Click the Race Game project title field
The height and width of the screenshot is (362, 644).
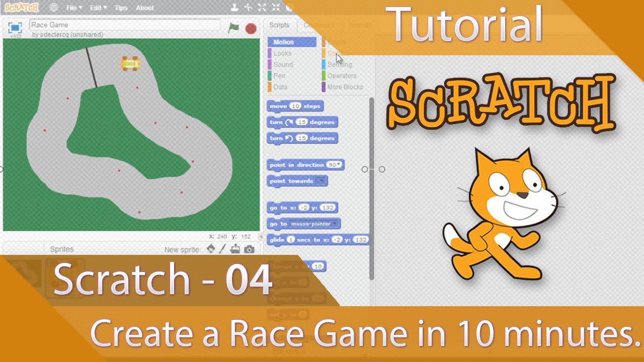125,25
